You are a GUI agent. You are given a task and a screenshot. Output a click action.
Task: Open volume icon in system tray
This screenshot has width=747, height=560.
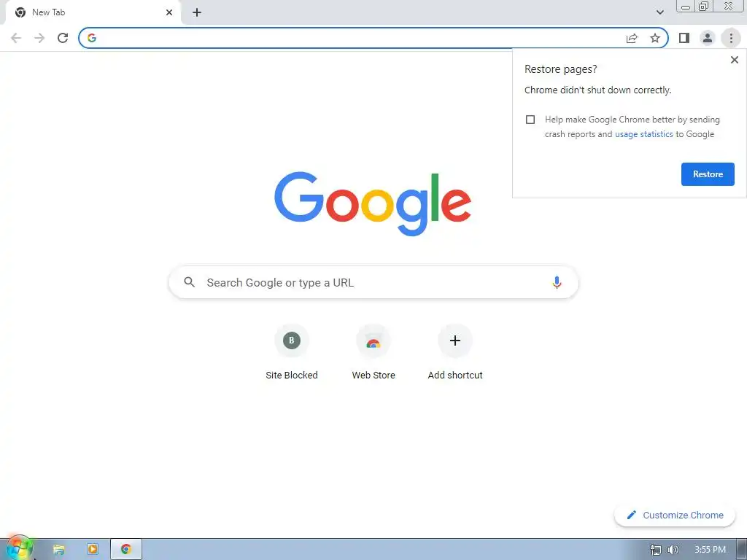[x=673, y=550]
